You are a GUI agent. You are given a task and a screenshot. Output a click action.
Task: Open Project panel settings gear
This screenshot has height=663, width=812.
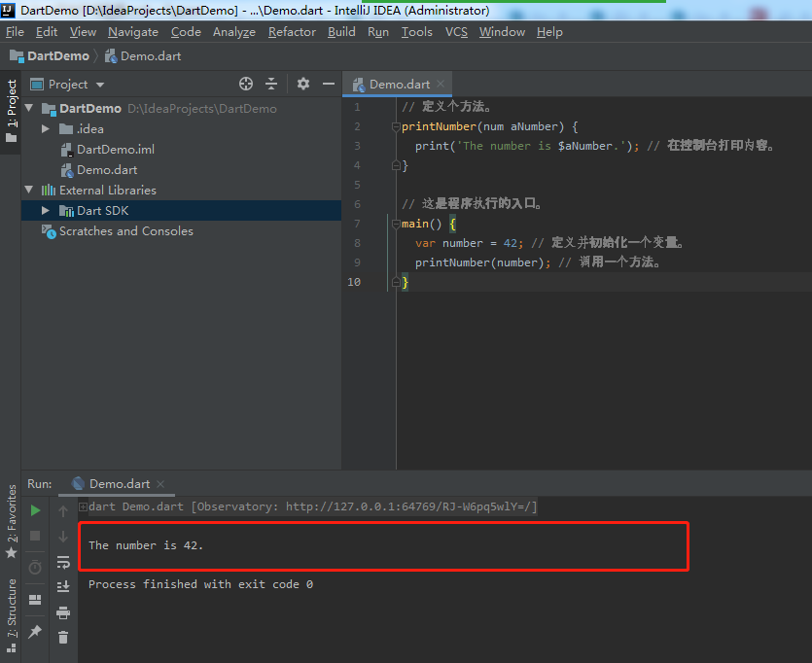303,84
